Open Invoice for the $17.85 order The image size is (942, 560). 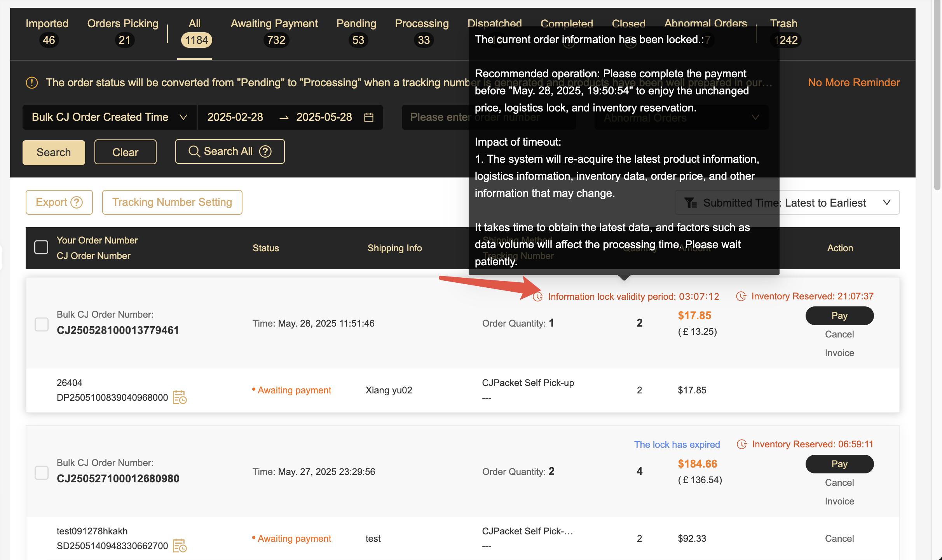point(839,353)
